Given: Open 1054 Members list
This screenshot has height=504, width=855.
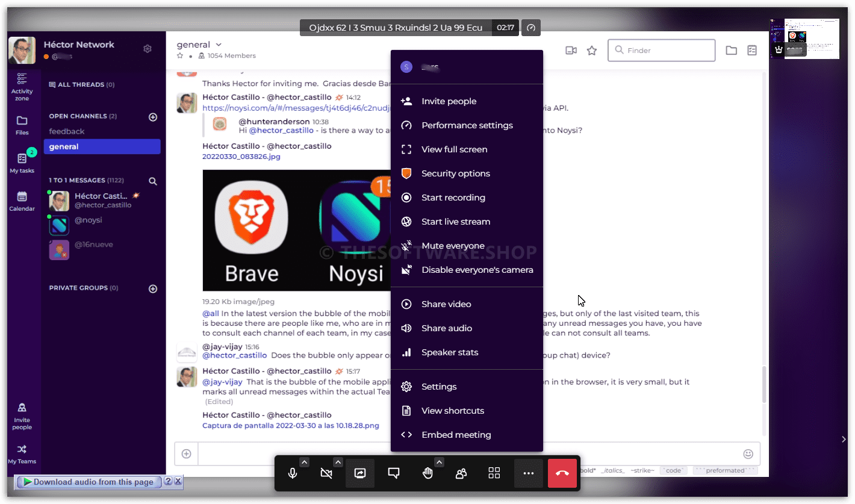Looking at the screenshot, I should [x=227, y=55].
